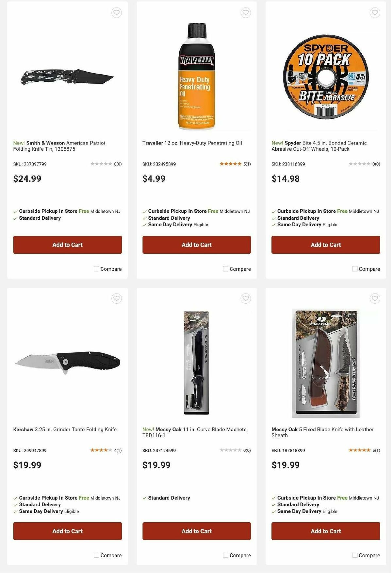392x573 pixels.
Task: Open the Mossy Oak machete product page
Action: [195, 432]
